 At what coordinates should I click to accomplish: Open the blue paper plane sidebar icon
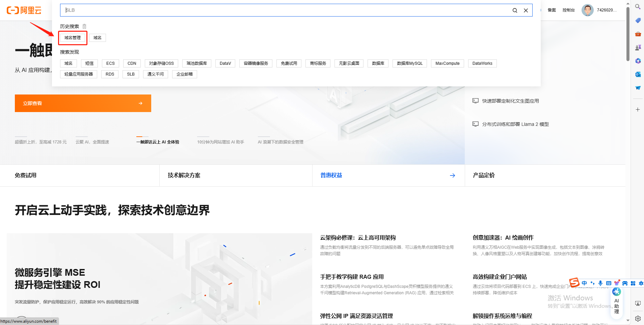point(638,88)
